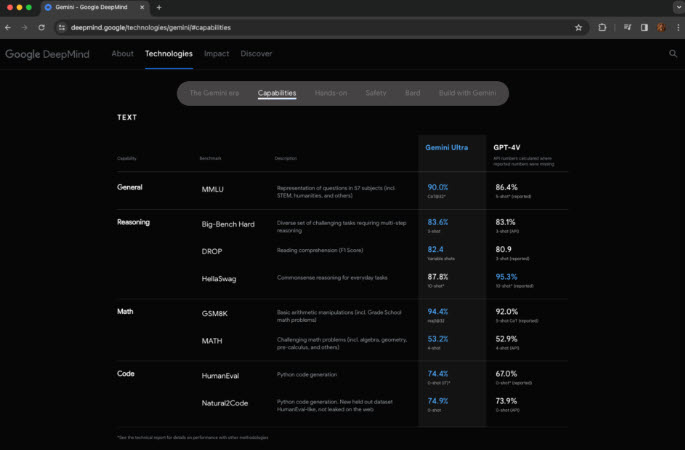Toggle the browser side panel icon
Viewport: 685px width, 450px height.
[x=644, y=28]
